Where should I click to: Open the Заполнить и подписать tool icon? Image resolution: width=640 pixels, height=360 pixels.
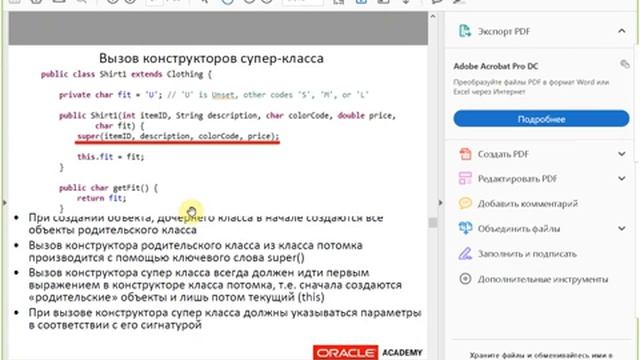click(465, 253)
